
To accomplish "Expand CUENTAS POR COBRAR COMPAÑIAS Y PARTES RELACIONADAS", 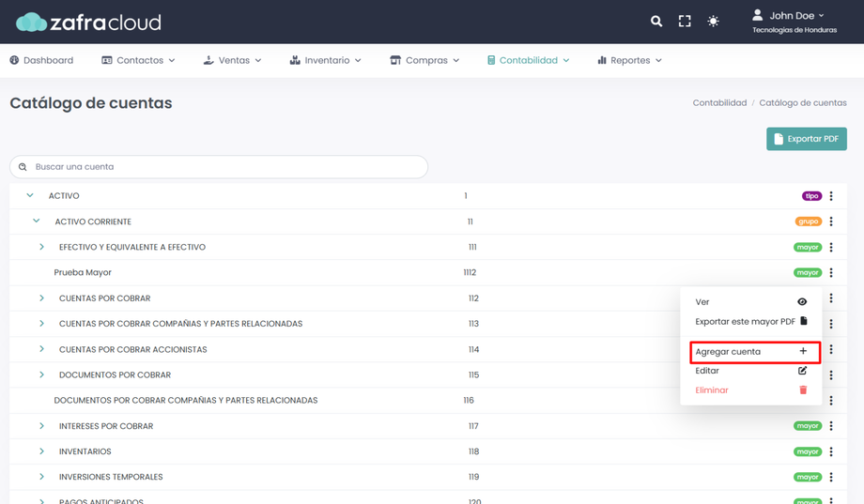I will [42, 324].
